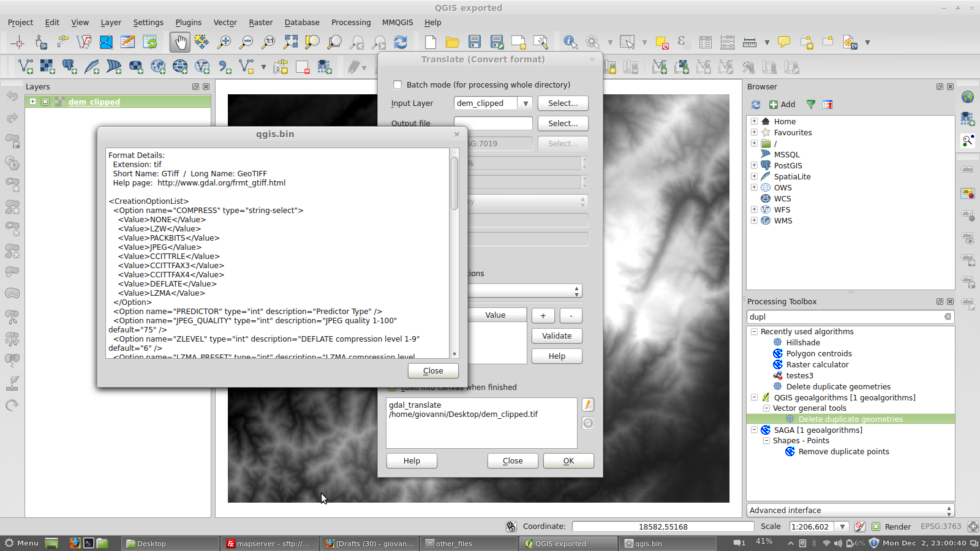This screenshot has height=551, width=980.
Task: Click the Add PostGIS Layer elephant icon
Action: click(x=70, y=67)
